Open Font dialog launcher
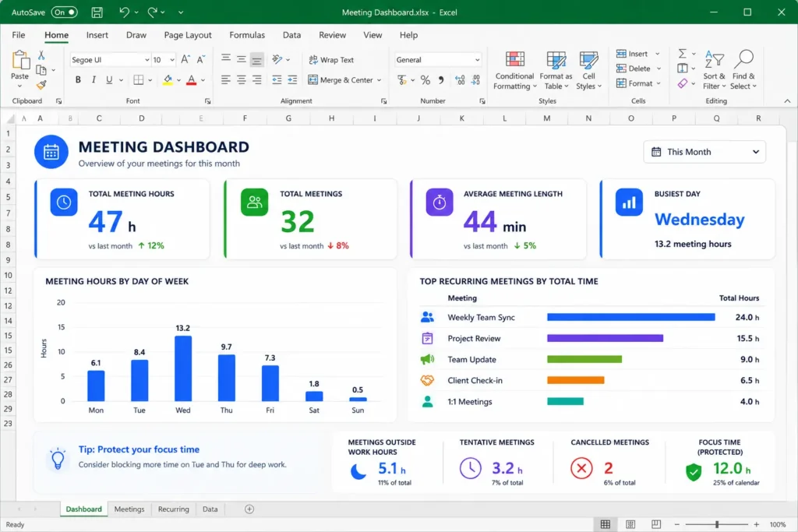The height and width of the screenshot is (532, 798). [207, 101]
